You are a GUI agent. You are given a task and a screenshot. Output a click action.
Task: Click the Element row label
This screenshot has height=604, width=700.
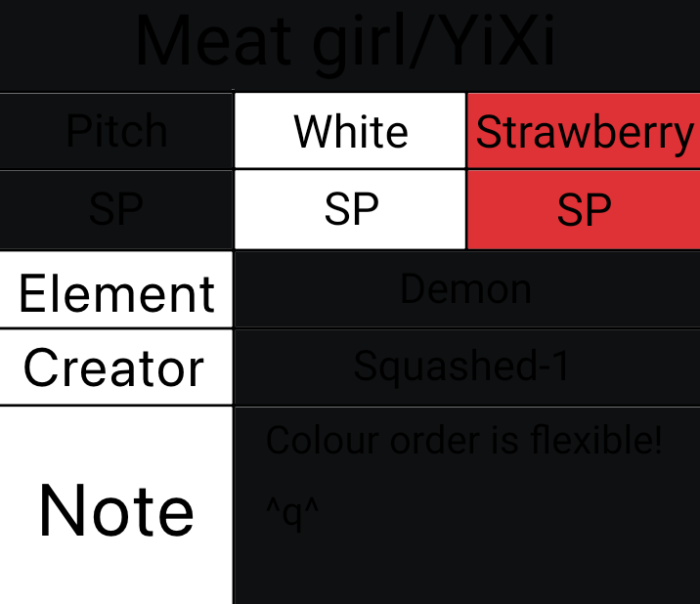(116, 292)
